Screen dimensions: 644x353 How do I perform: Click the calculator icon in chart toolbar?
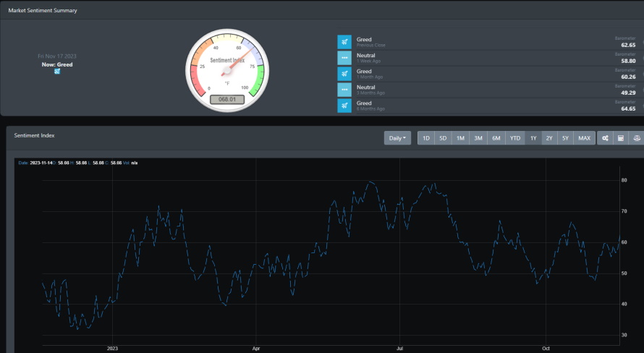click(621, 138)
